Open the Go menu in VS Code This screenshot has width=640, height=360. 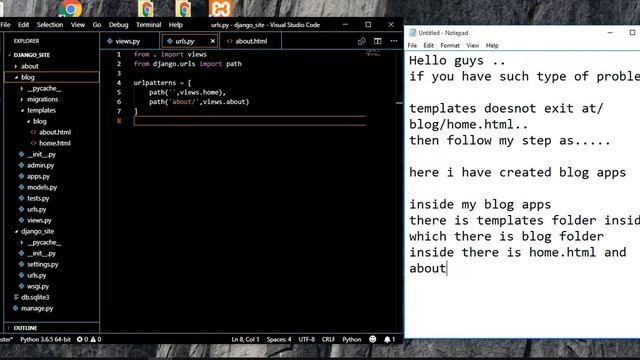[97, 24]
